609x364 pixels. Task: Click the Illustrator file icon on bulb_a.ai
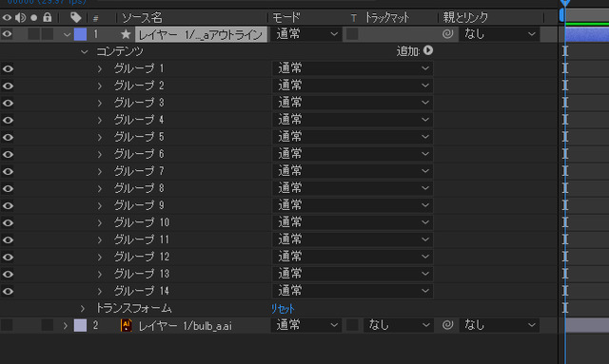(127, 325)
